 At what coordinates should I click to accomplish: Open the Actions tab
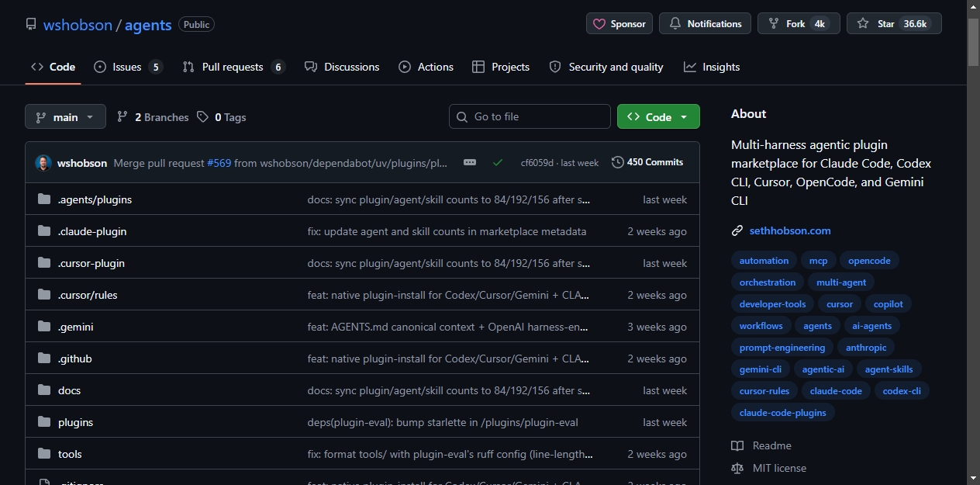coord(426,67)
